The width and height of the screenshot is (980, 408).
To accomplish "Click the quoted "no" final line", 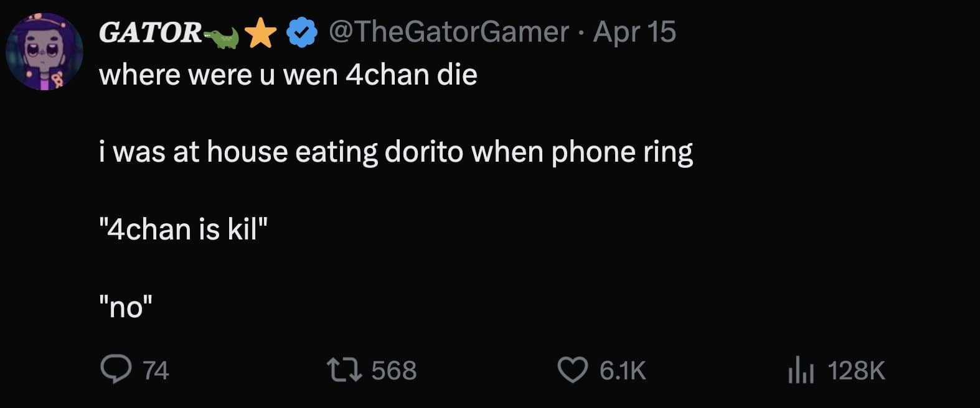I will [126, 307].
